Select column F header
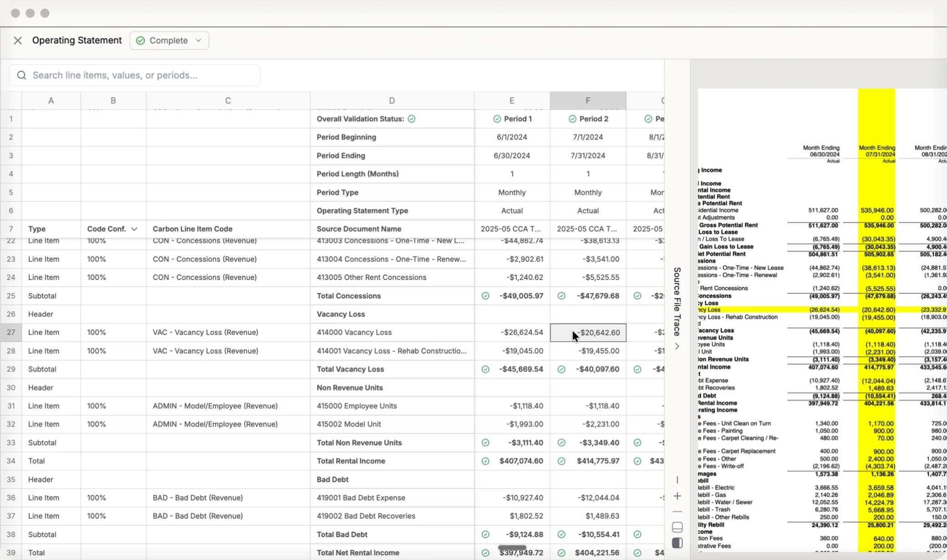Viewport: 947px width, 560px height. pos(588,101)
